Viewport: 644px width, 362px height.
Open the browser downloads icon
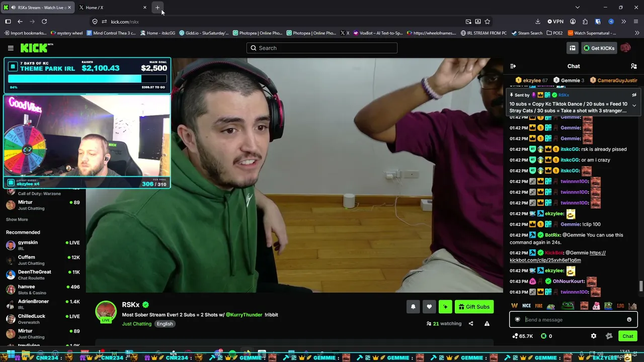[538, 22]
